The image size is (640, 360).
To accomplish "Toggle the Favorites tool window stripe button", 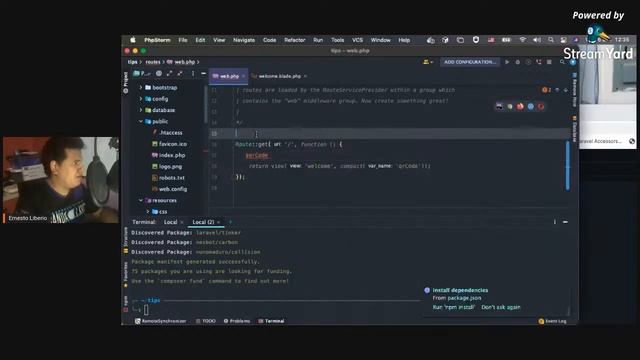I will click(125, 274).
